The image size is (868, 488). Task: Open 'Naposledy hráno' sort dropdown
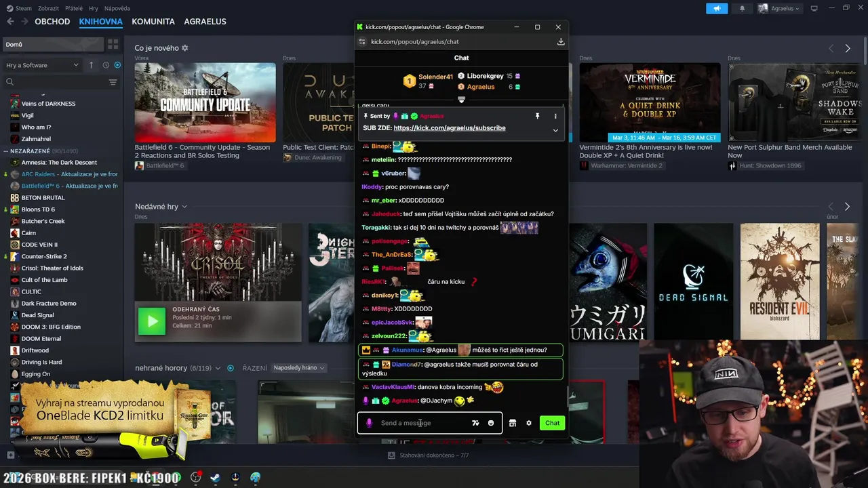(299, 368)
